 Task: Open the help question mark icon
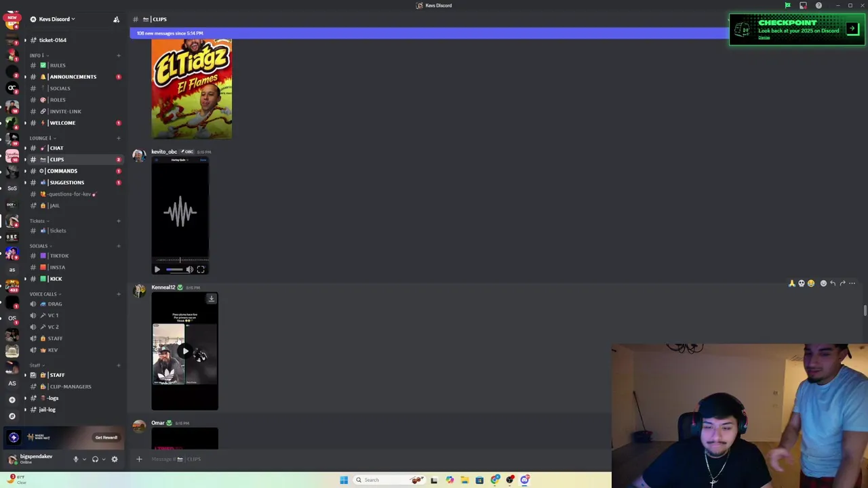click(818, 5)
